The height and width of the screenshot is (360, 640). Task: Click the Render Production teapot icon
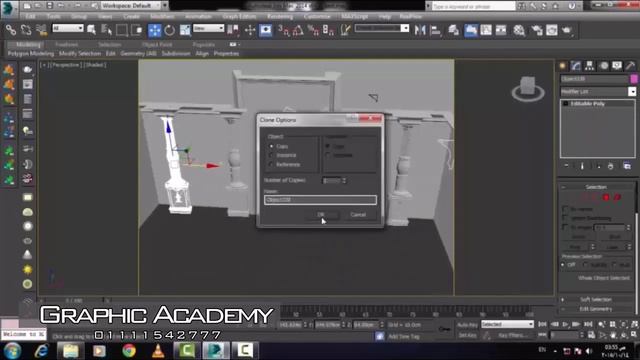567,30
